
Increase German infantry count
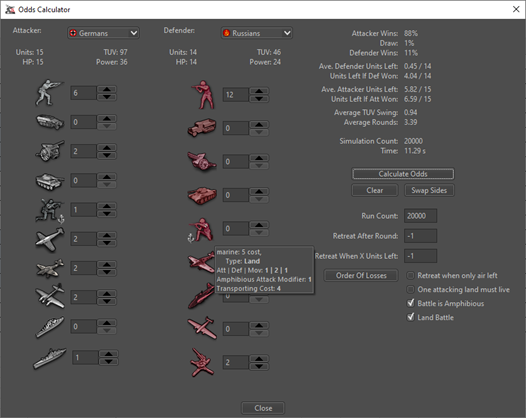(x=107, y=89)
